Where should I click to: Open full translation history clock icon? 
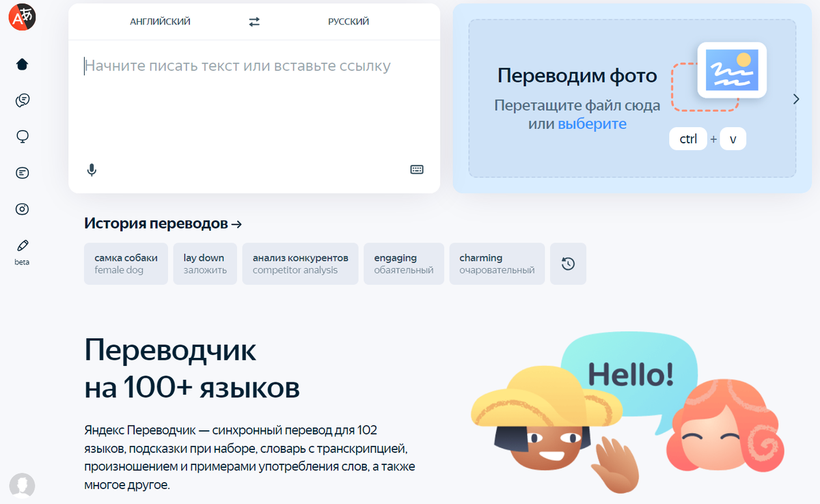point(568,264)
